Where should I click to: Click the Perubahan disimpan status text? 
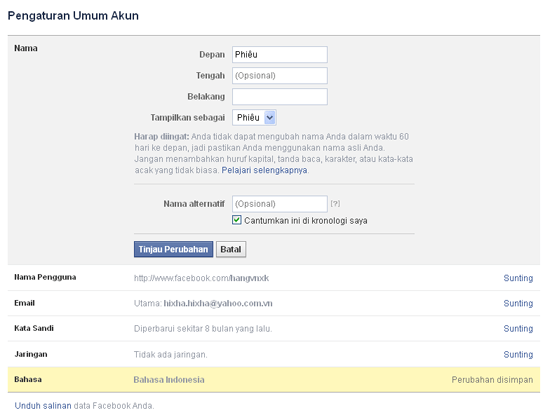click(x=492, y=380)
